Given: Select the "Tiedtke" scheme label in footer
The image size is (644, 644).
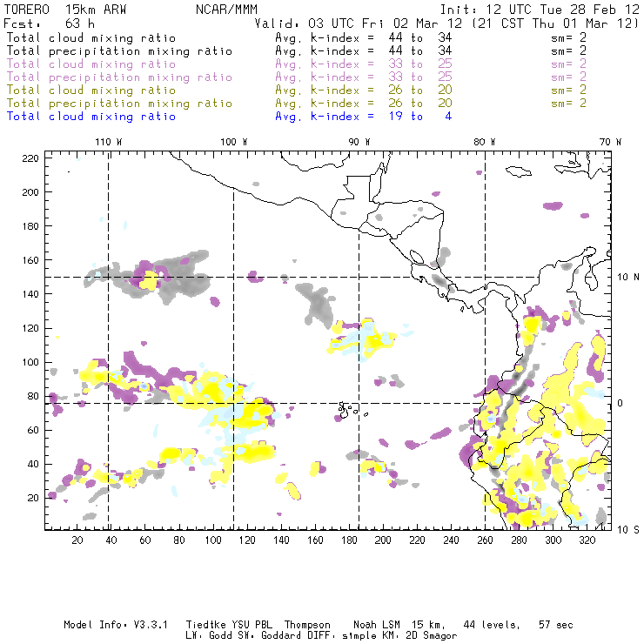Looking at the screenshot, I should point(206,625).
